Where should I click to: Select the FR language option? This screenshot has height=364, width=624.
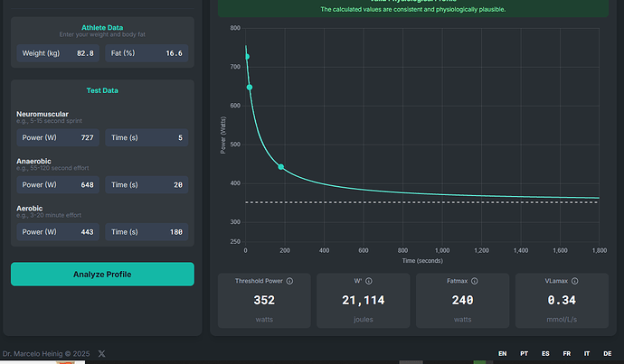point(566,354)
